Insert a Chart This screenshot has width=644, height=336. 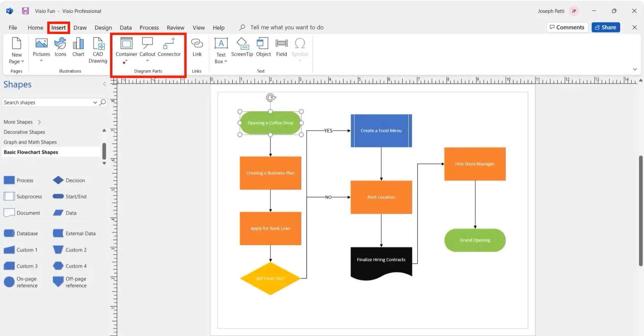(78, 44)
